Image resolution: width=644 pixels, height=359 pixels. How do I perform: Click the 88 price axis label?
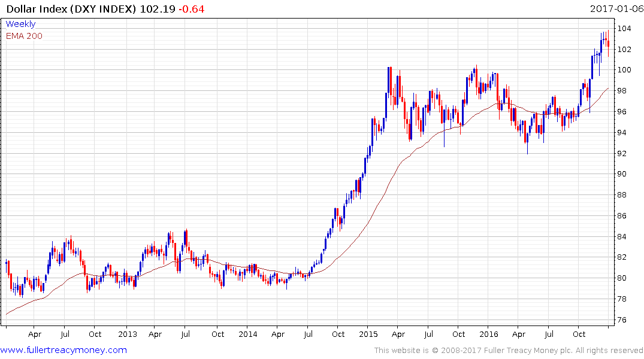[622, 195]
